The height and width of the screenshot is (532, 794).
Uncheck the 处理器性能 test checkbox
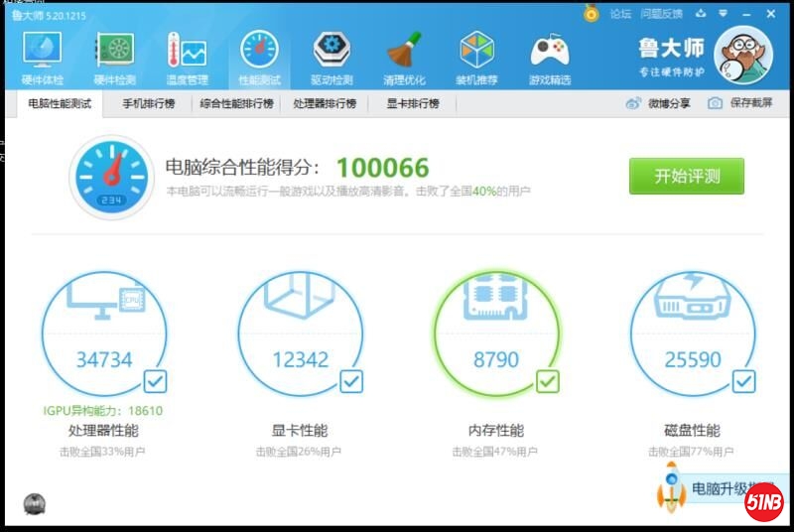tap(155, 381)
